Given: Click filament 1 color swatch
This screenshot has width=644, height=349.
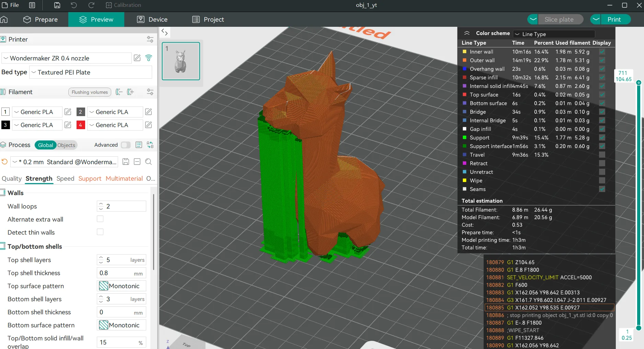Looking at the screenshot, I should click(x=5, y=112).
